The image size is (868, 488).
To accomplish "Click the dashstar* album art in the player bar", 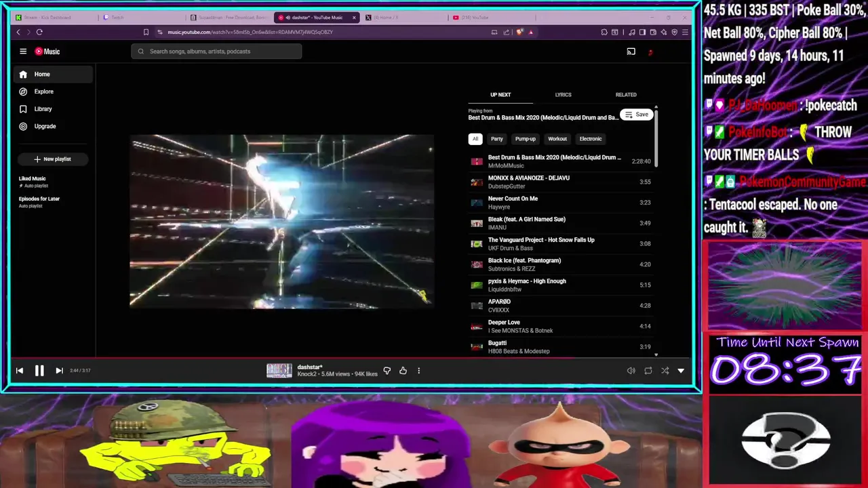I will [279, 370].
